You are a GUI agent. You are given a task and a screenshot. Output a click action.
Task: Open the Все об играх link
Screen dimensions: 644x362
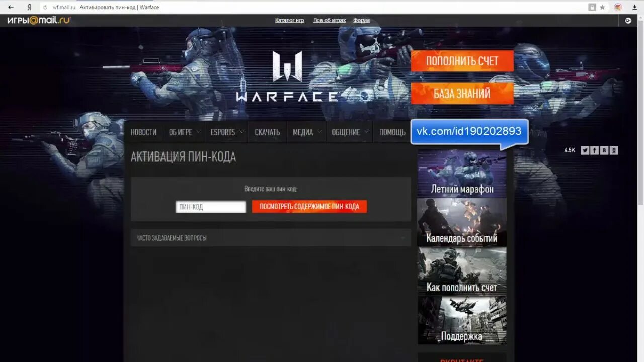(x=330, y=20)
